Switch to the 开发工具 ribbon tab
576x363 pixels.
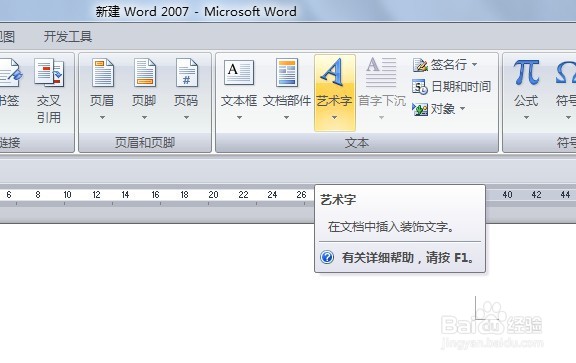(x=68, y=36)
